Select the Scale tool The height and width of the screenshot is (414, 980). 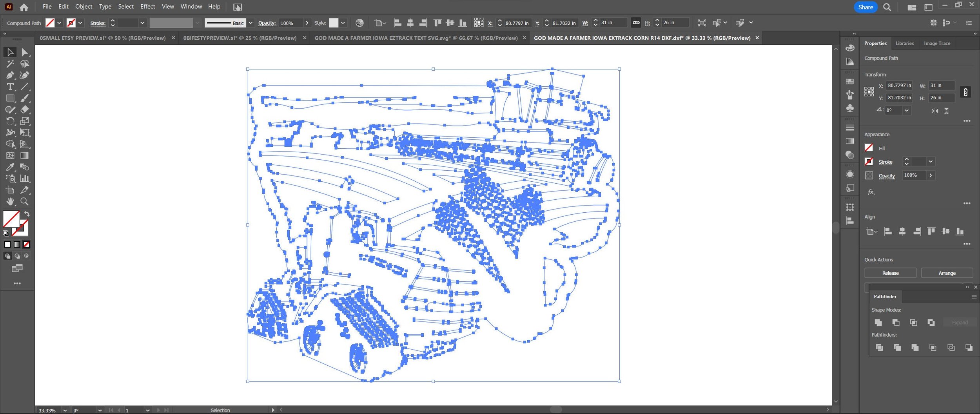click(25, 121)
